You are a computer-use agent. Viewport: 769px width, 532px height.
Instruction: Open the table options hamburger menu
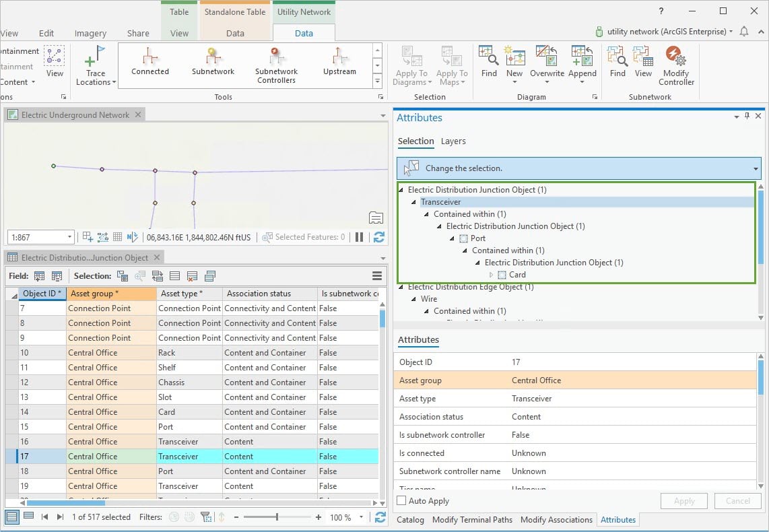(376, 276)
